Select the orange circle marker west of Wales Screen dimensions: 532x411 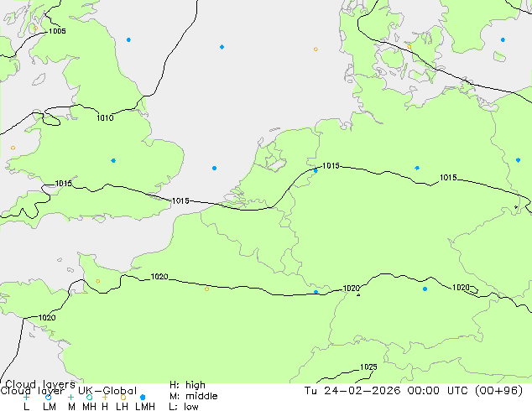click(13, 148)
